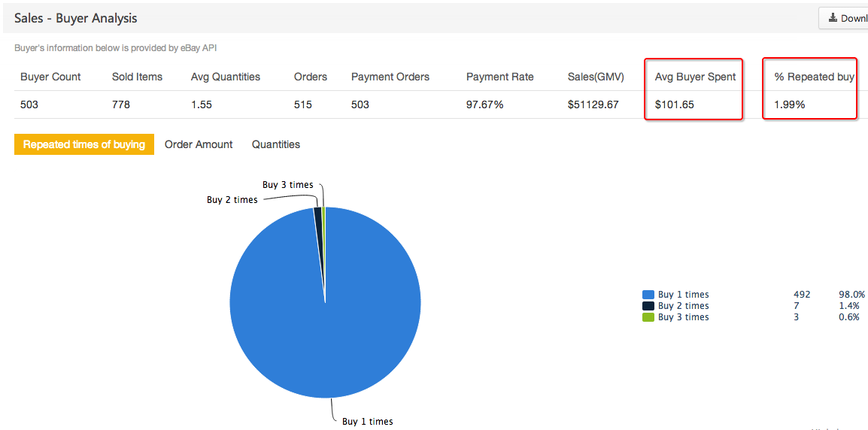
Task: Click the Orders value 515
Action: click(x=303, y=104)
